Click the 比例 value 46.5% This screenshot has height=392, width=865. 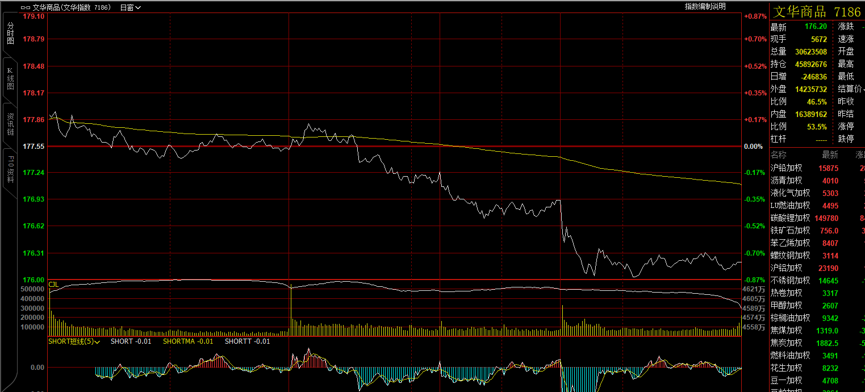click(817, 102)
